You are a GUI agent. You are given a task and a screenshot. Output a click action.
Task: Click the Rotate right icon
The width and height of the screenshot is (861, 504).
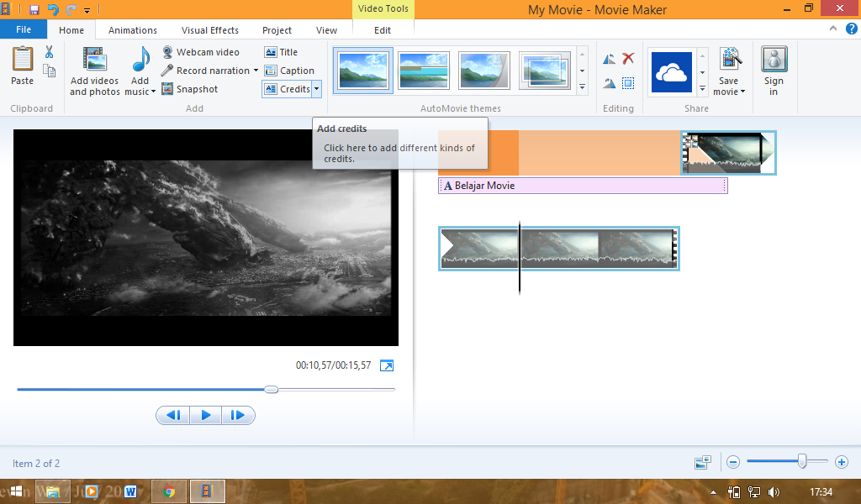[610, 83]
